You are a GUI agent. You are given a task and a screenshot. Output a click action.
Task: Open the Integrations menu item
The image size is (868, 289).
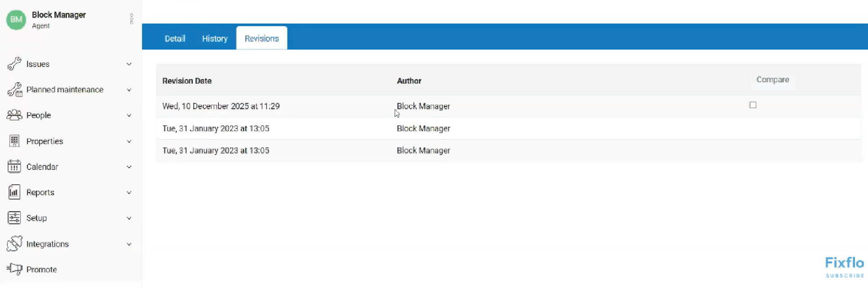[x=48, y=244]
